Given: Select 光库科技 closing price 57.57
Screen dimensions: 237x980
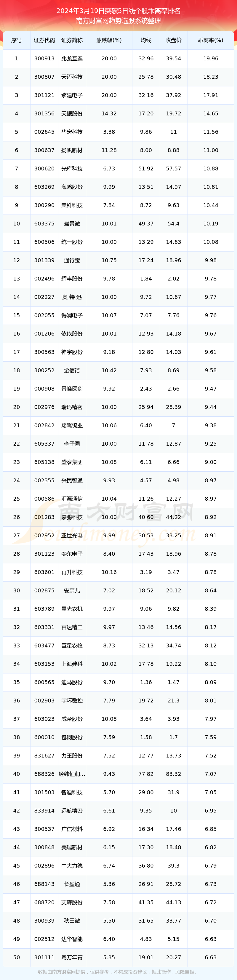Looking at the screenshot, I should click(x=173, y=169).
